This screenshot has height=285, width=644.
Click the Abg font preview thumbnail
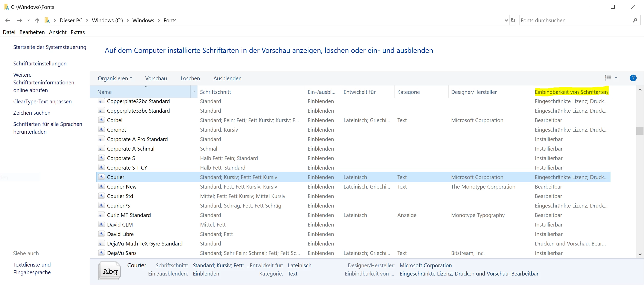coord(110,271)
